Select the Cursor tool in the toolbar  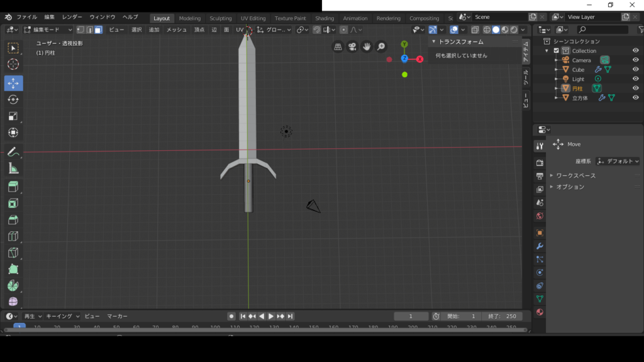(x=13, y=64)
